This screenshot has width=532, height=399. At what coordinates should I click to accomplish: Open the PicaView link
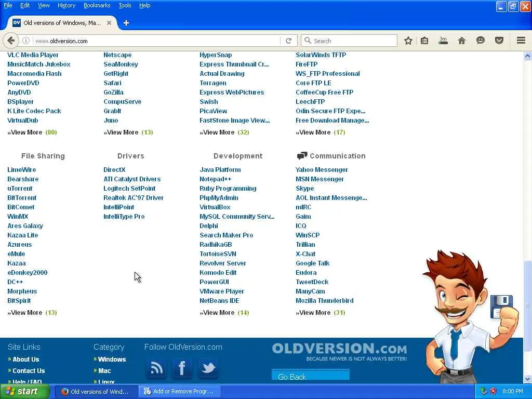point(214,111)
